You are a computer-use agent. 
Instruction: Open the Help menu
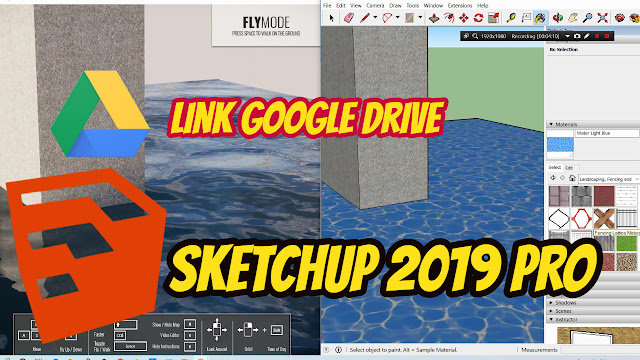[x=482, y=6]
